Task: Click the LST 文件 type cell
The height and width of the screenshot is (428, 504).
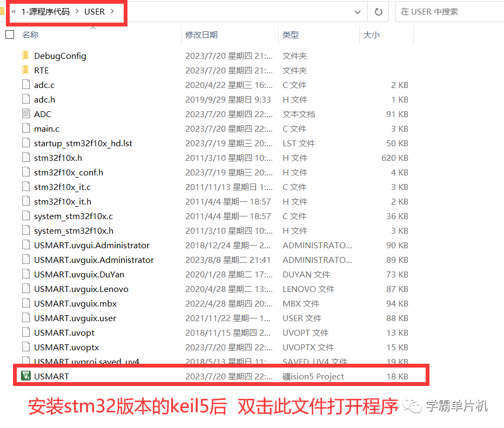Action: 299,143
